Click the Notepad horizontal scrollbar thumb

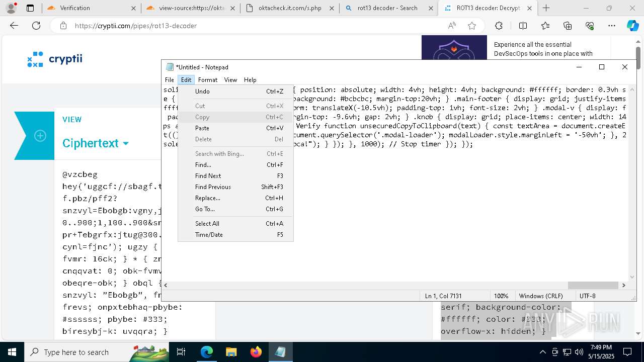pos(593,285)
